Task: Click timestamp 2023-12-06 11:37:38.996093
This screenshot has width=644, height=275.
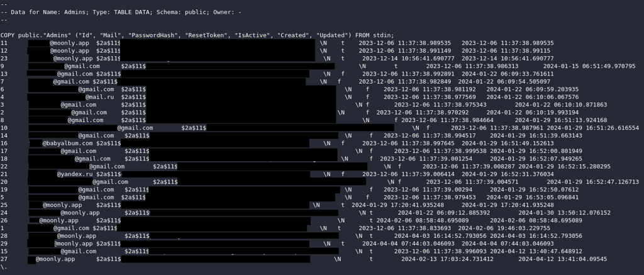Action: (440, 251)
